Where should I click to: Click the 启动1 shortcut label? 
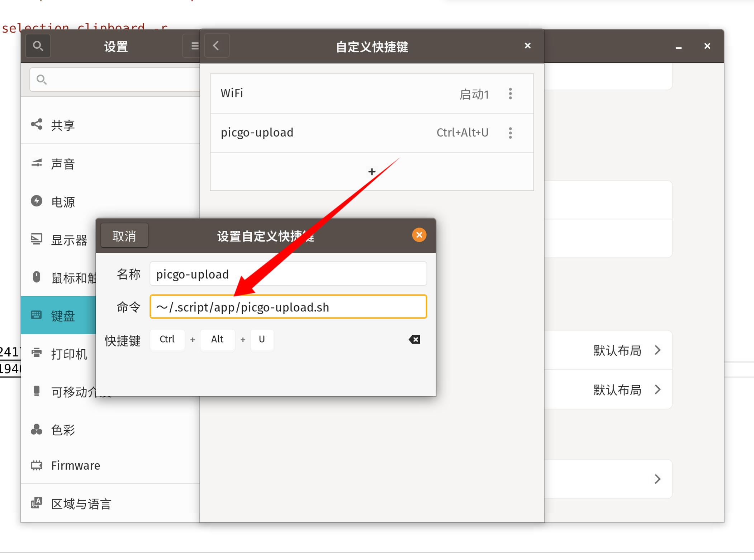coord(474,94)
